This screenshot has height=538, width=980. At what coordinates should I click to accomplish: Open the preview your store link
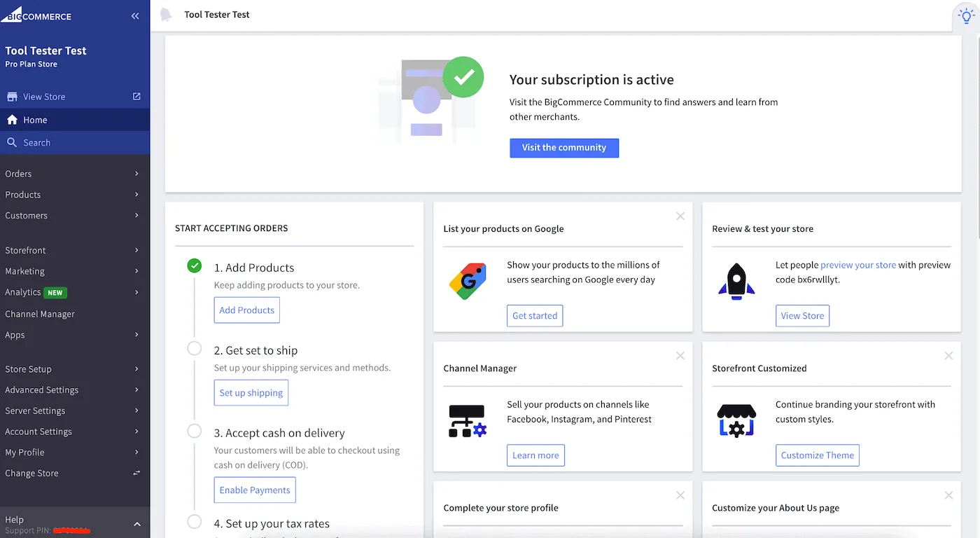(x=857, y=265)
